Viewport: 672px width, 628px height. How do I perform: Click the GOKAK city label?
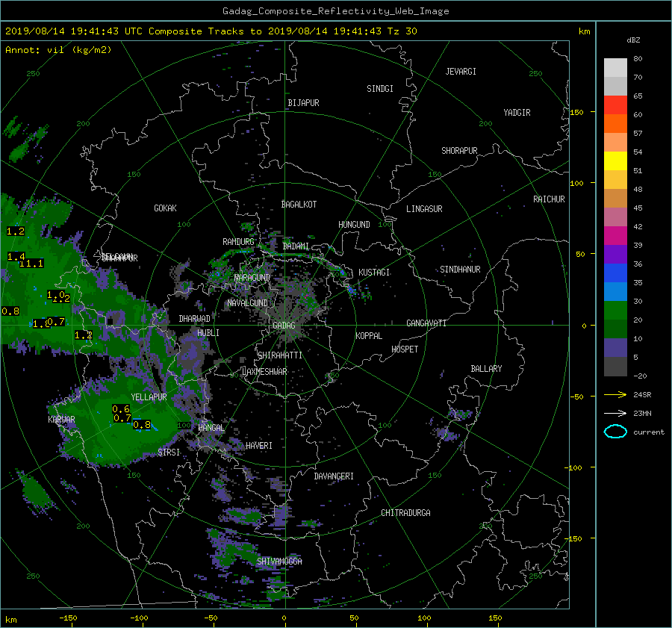coord(165,208)
